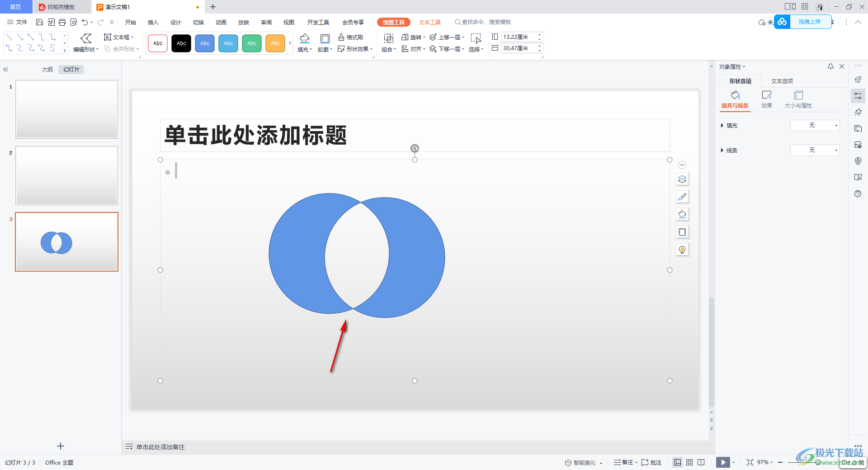Viewport: 868px width, 470px height.
Task: Click the floating lightbulb idea icon
Action: click(682, 249)
